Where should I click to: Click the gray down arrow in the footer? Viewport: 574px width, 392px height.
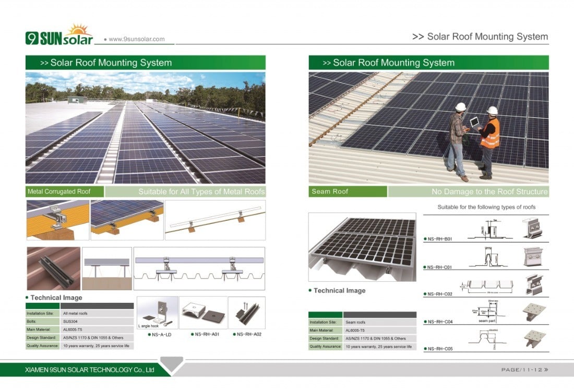[172, 363]
